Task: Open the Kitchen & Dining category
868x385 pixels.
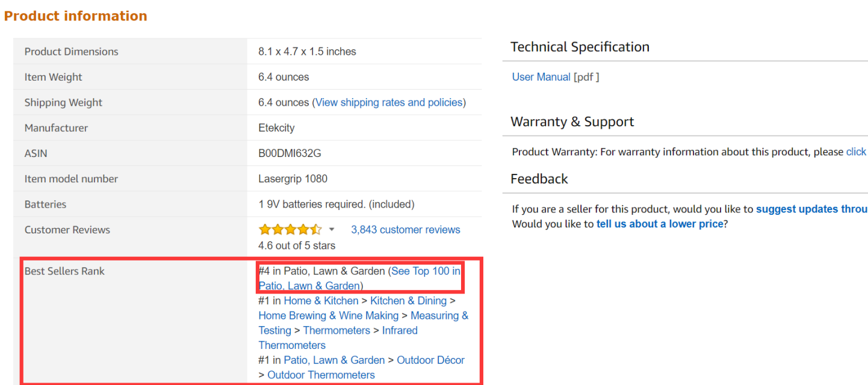Action: (x=408, y=300)
